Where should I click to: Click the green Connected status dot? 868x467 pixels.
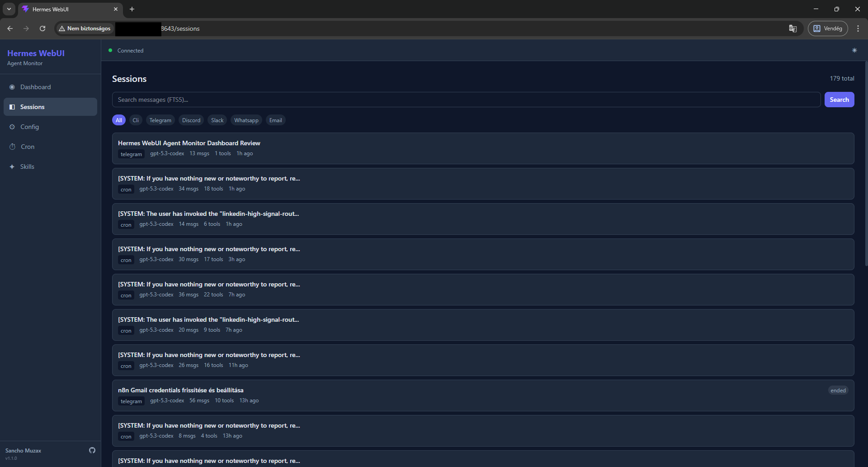(x=110, y=50)
